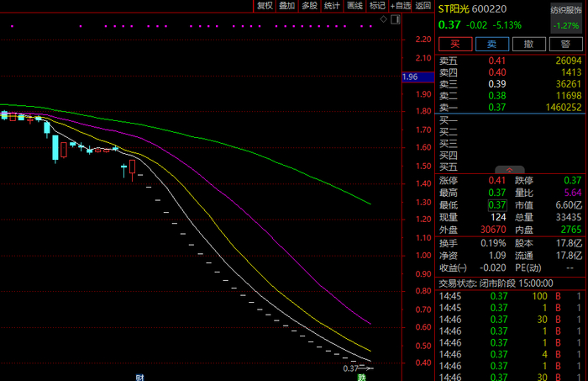
Task: Select the 14:45 trade with volume 100
Action: click(511, 296)
